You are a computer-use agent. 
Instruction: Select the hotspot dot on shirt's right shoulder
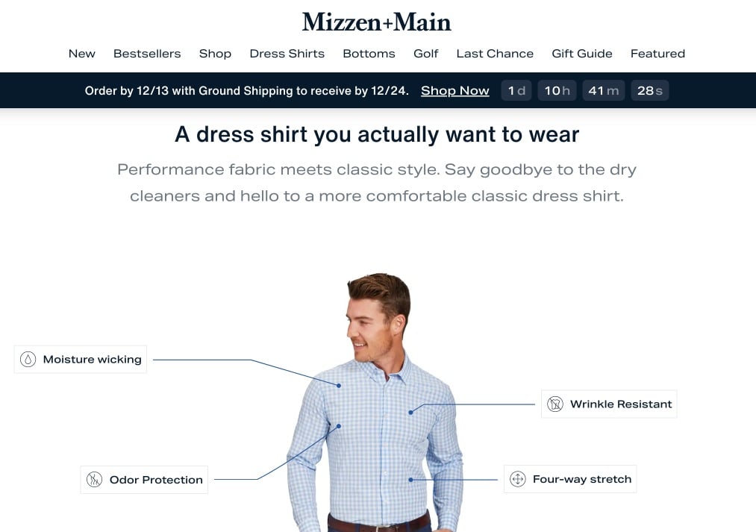(339, 386)
